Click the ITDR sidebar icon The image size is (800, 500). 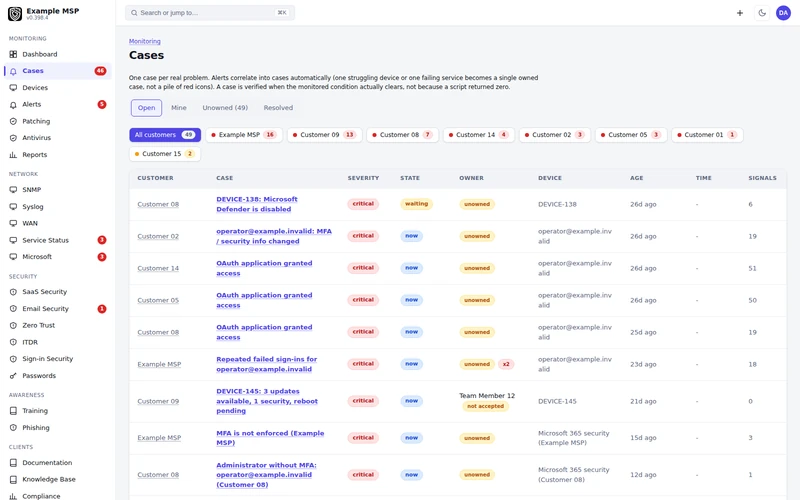[x=13, y=342]
